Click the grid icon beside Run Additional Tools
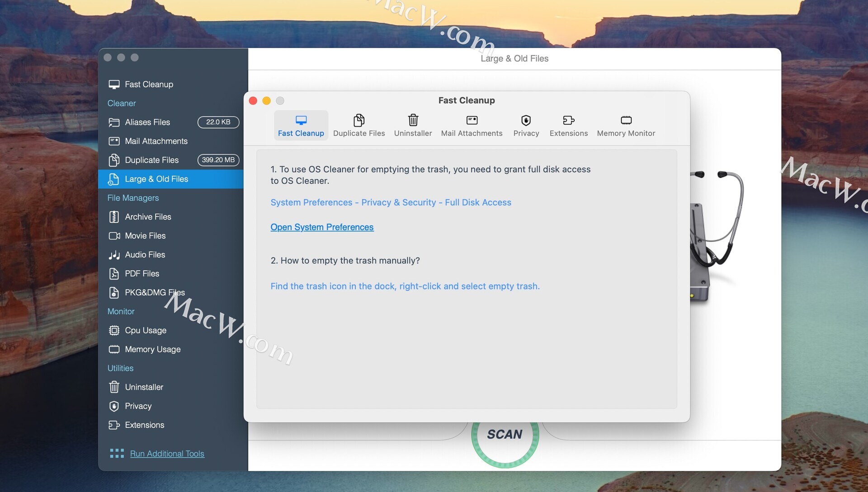 117,454
